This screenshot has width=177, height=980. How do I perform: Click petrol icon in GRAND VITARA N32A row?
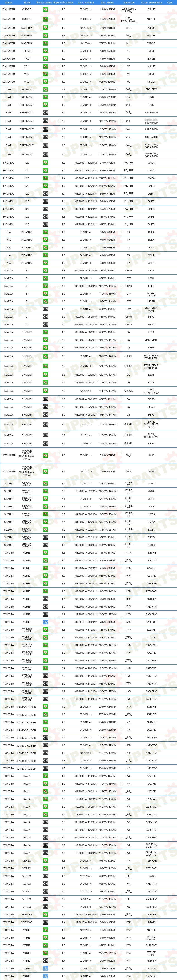coord(45,530)
